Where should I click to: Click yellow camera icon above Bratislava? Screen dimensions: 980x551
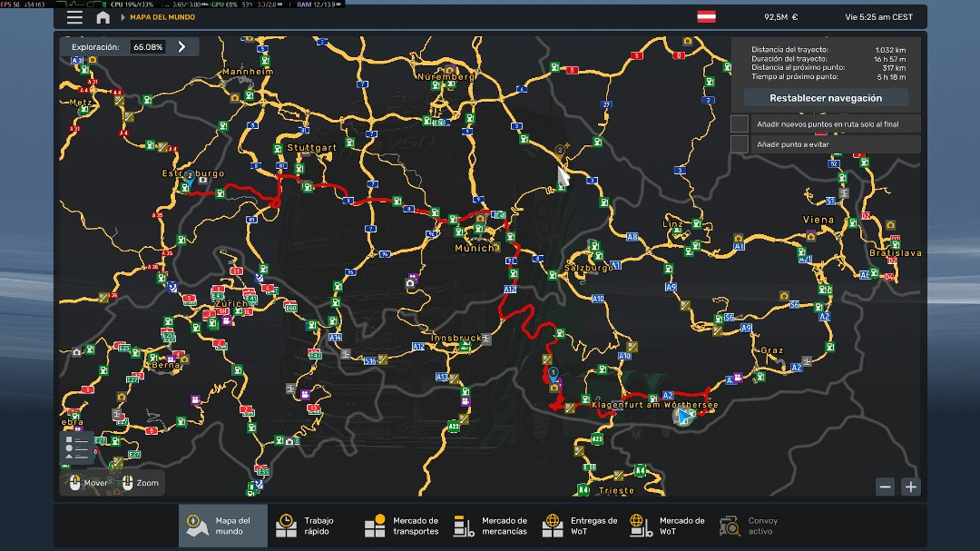pos(891,225)
